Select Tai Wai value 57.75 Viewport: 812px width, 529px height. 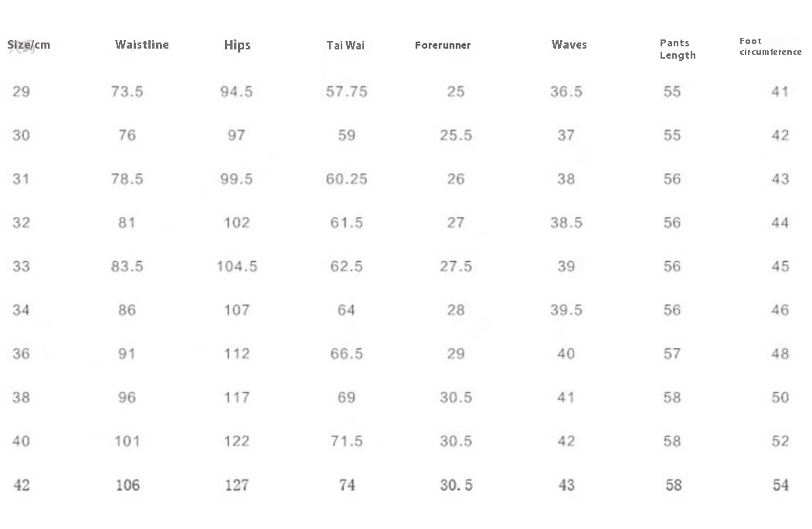(x=346, y=92)
